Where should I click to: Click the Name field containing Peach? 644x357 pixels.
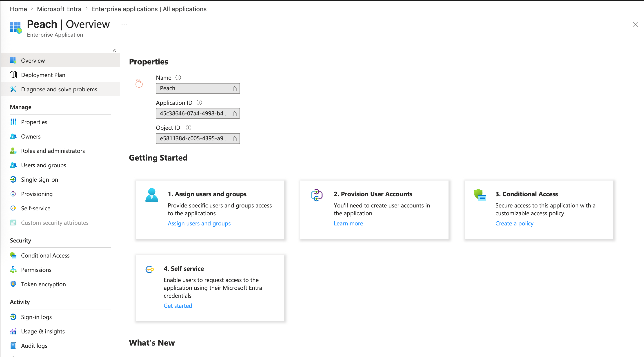coord(198,88)
